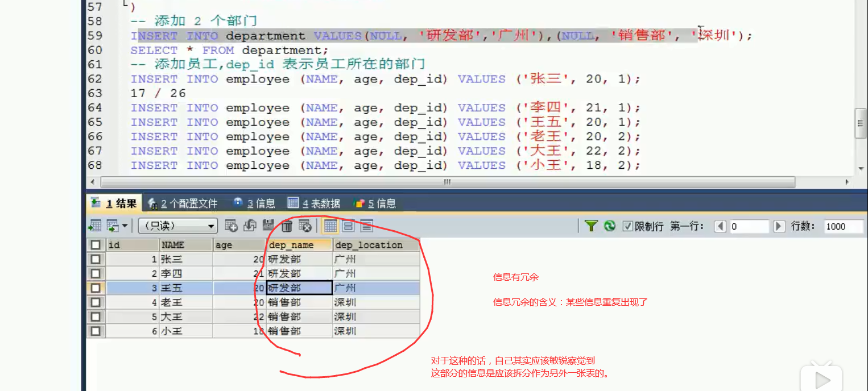Click line 59 INSERT INTO department statement
The image size is (868, 391).
coord(441,36)
